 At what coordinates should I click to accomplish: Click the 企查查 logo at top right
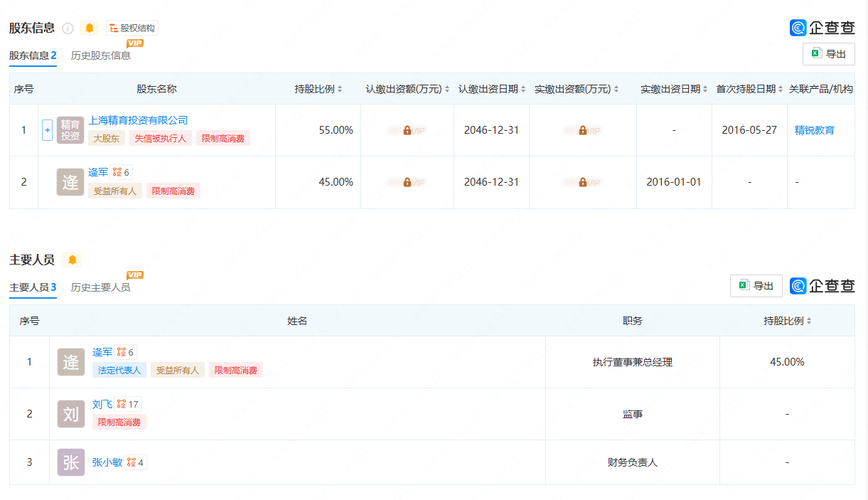[x=823, y=27]
